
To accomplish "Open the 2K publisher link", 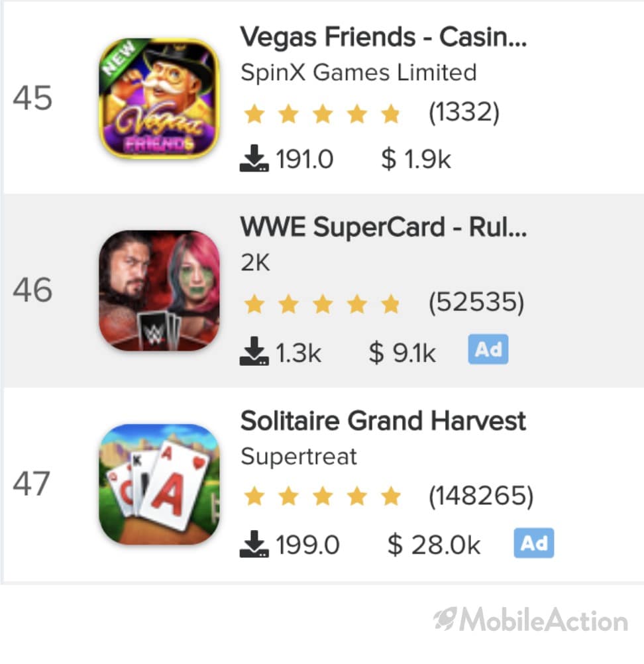I will 255,263.
